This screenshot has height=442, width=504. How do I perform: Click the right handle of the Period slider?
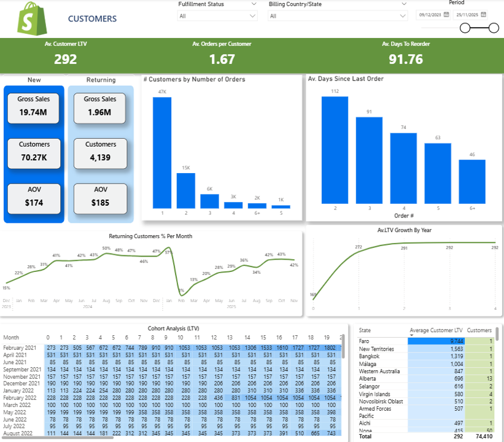point(494,28)
